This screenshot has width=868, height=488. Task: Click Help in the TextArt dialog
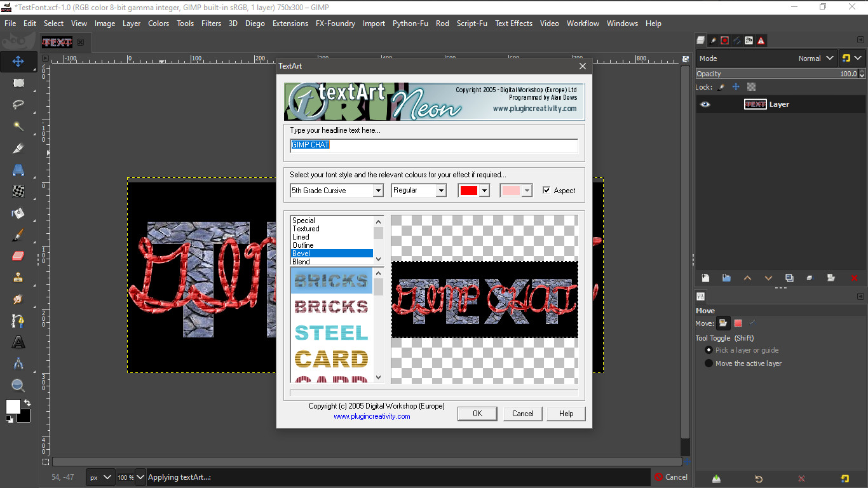coord(566,413)
